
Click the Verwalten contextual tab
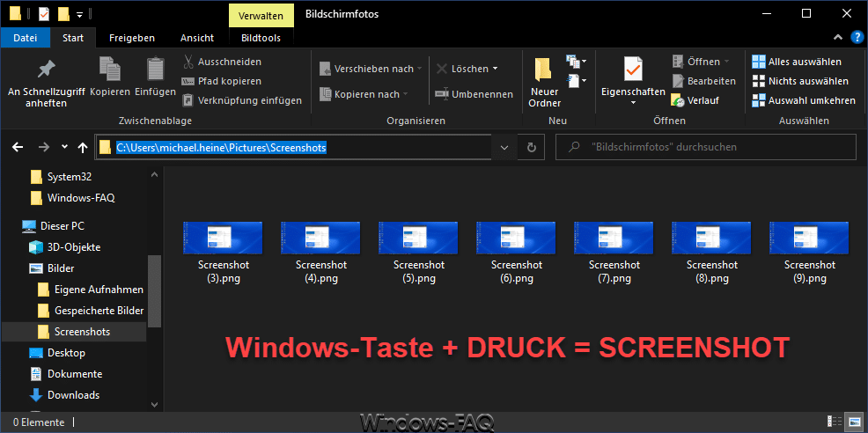(261, 16)
